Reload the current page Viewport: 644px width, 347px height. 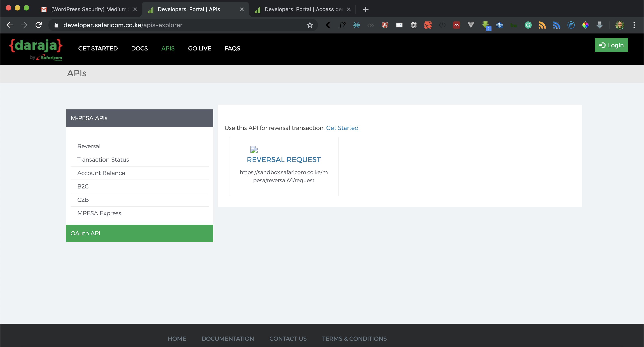coord(38,25)
